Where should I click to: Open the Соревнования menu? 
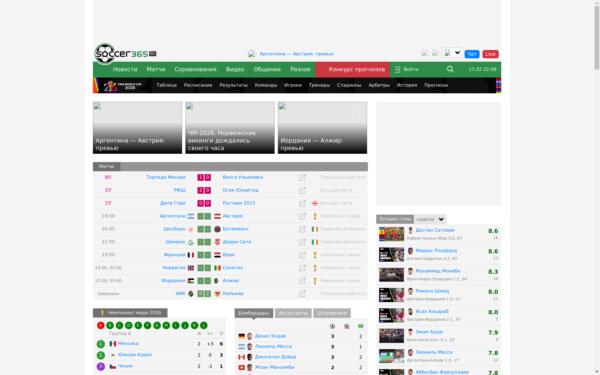point(196,69)
